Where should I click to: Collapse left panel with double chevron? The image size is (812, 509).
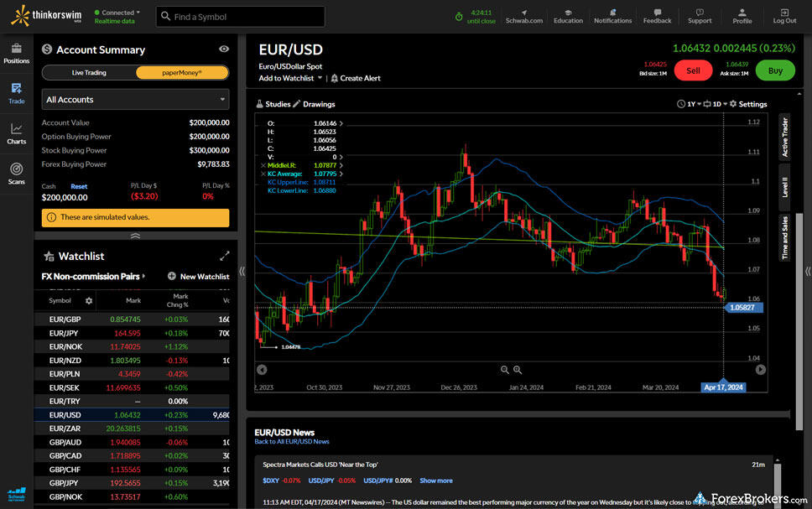coord(242,271)
